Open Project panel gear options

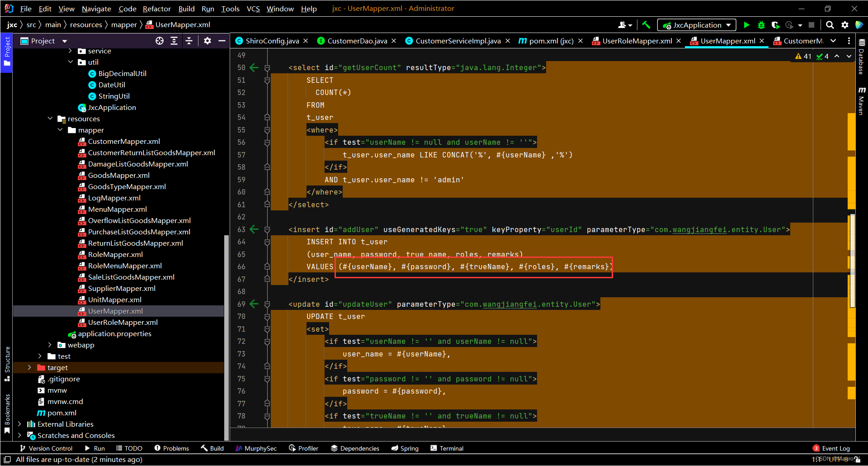pyautogui.click(x=208, y=41)
